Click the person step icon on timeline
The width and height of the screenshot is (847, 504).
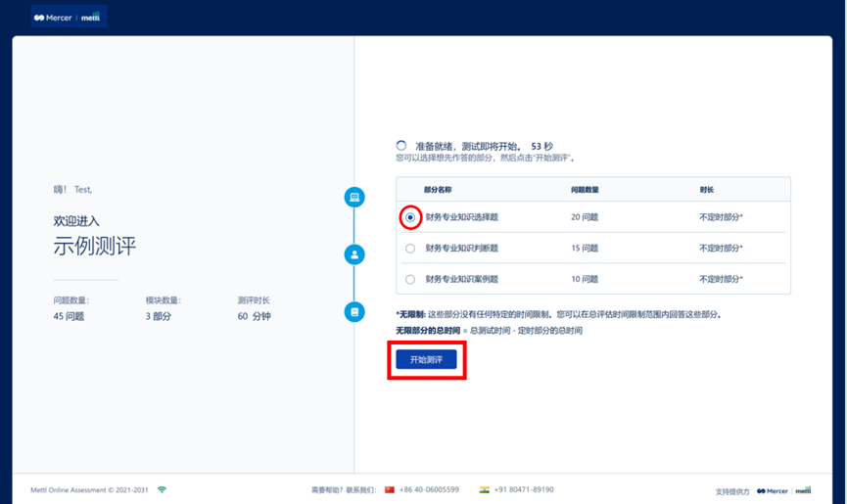coord(354,254)
